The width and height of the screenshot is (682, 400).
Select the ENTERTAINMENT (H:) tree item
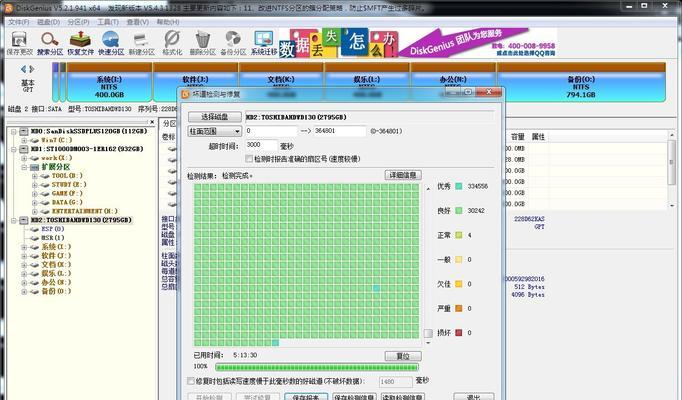[x=84, y=212]
